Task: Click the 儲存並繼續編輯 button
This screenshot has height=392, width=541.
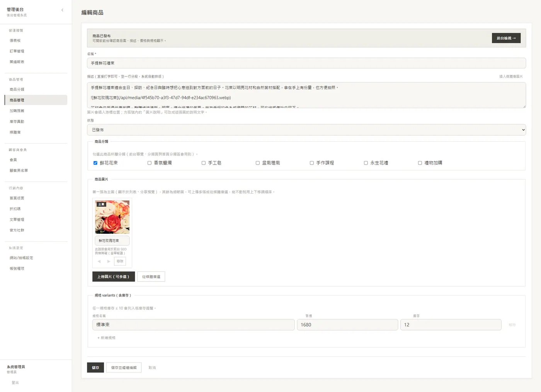Action: click(124, 368)
